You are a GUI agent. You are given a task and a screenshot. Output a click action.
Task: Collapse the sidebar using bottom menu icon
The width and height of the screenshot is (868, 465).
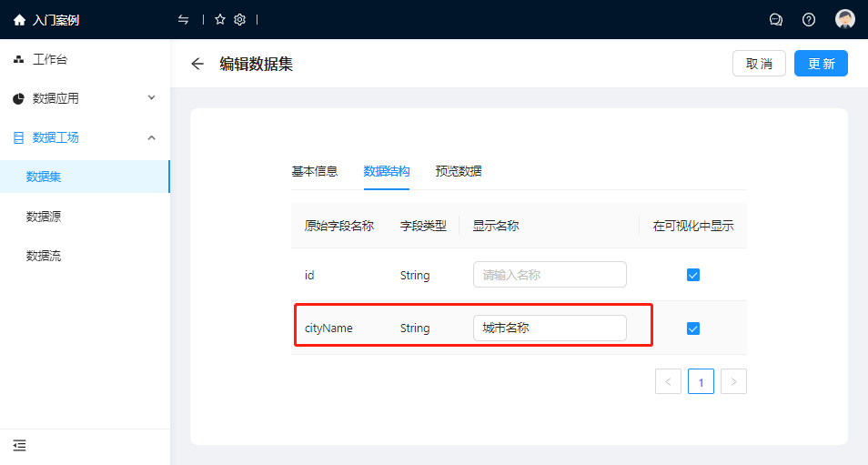(x=19, y=445)
